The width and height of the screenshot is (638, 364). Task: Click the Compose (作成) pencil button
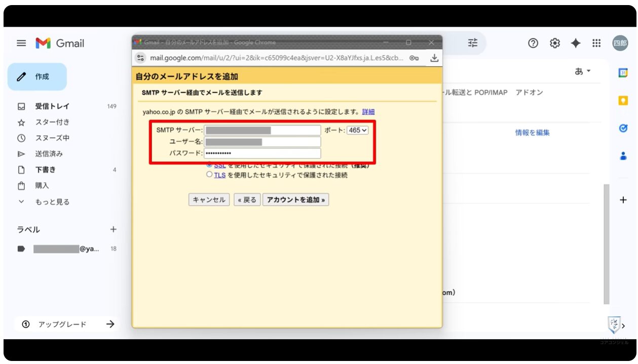(x=37, y=77)
